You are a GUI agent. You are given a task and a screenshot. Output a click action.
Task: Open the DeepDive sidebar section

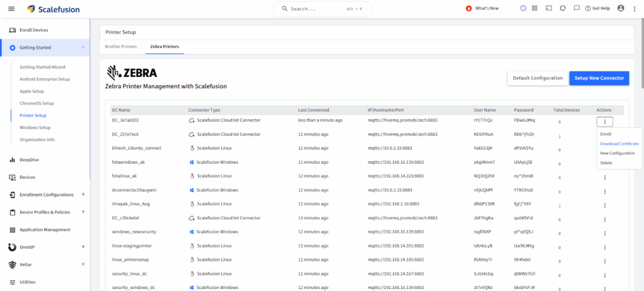tap(27, 160)
